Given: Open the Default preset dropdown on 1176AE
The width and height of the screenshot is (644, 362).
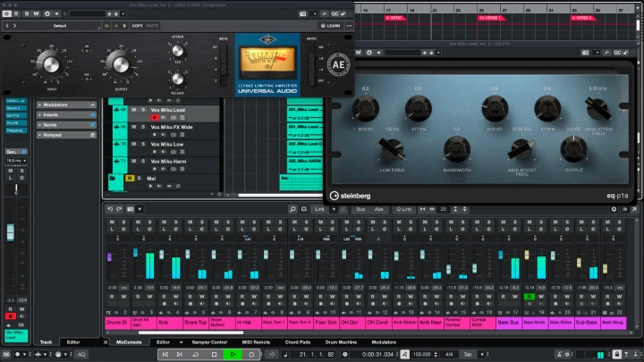Looking at the screenshot, I should pyautogui.click(x=60, y=25).
